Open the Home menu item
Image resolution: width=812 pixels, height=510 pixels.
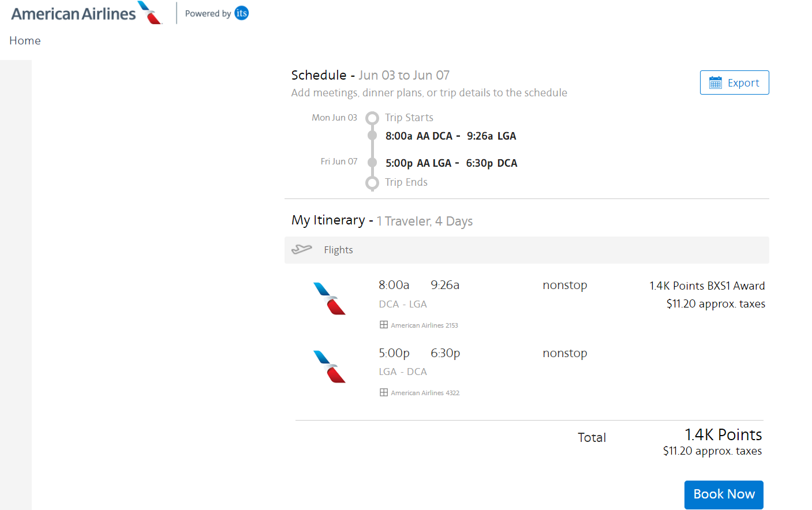(25, 40)
